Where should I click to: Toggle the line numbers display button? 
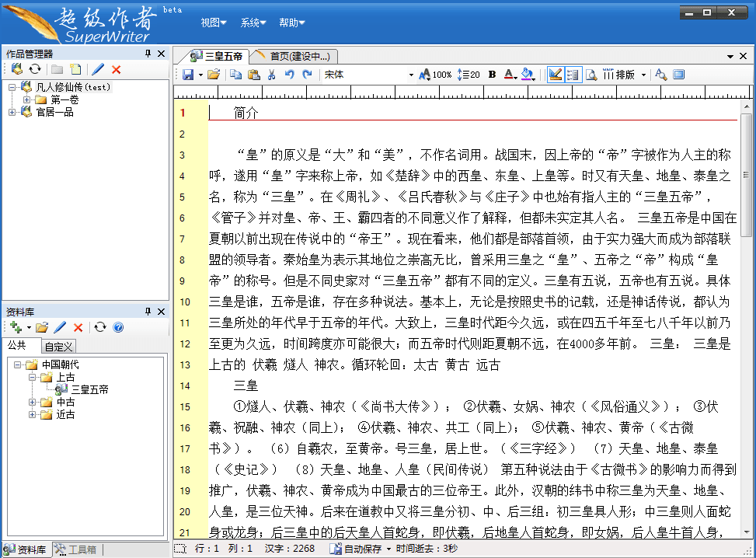point(573,75)
